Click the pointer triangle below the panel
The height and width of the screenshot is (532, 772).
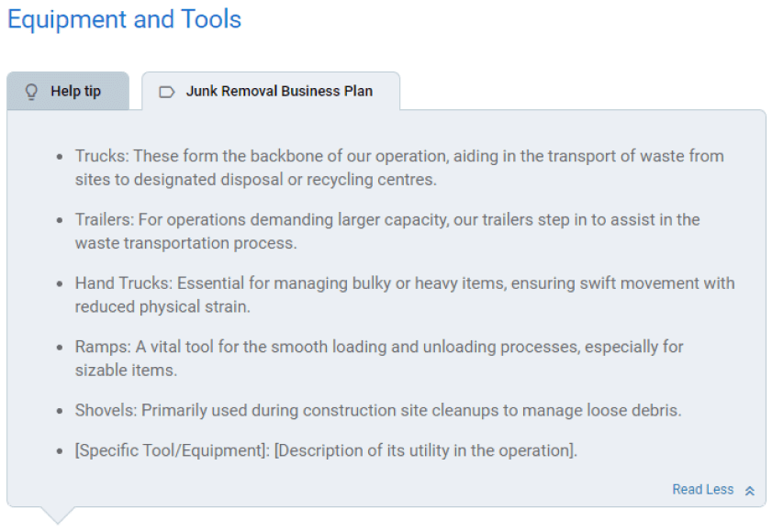click(x=58, y=515)
